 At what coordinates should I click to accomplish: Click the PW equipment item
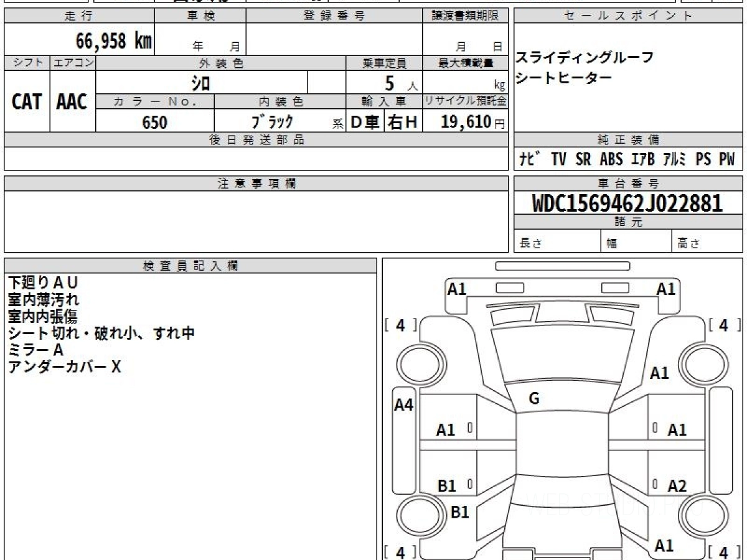click(x=727, y=160)
